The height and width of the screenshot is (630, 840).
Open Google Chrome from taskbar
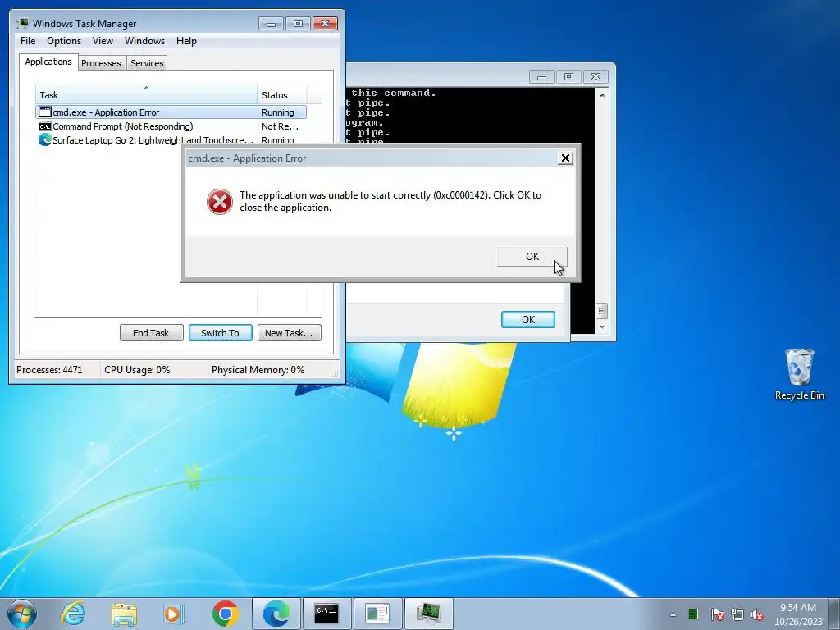click(x=225, y=614)
